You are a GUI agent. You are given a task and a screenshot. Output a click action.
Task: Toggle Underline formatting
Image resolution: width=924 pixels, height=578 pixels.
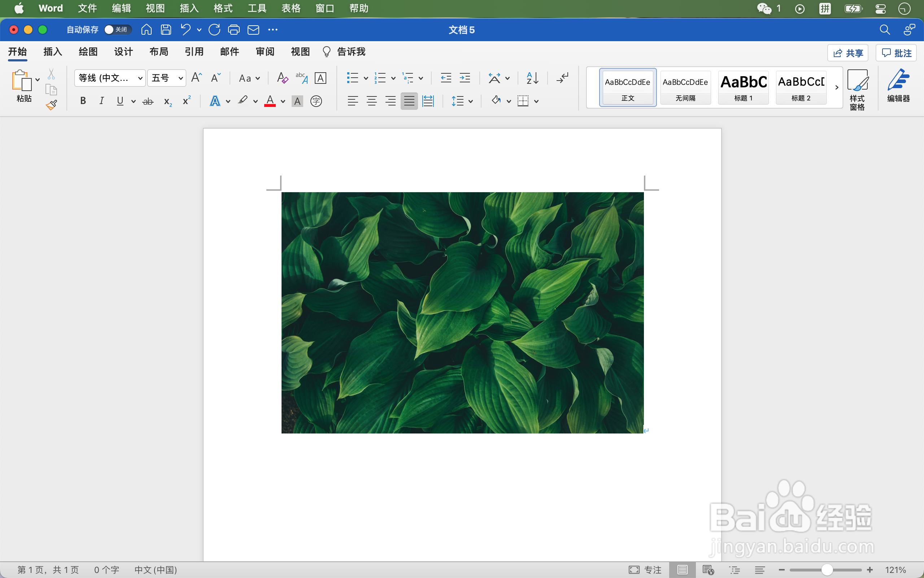(x=120, y=101)
